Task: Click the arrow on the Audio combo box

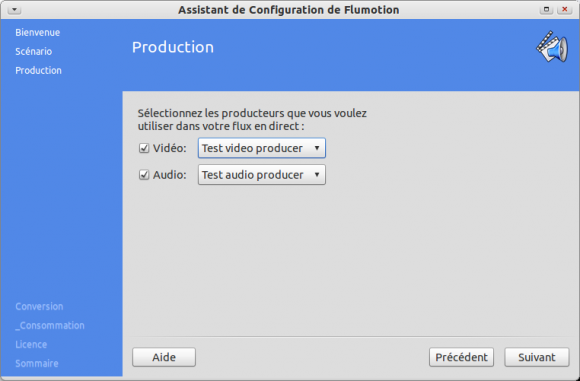Action: click(x=317, y=175)
